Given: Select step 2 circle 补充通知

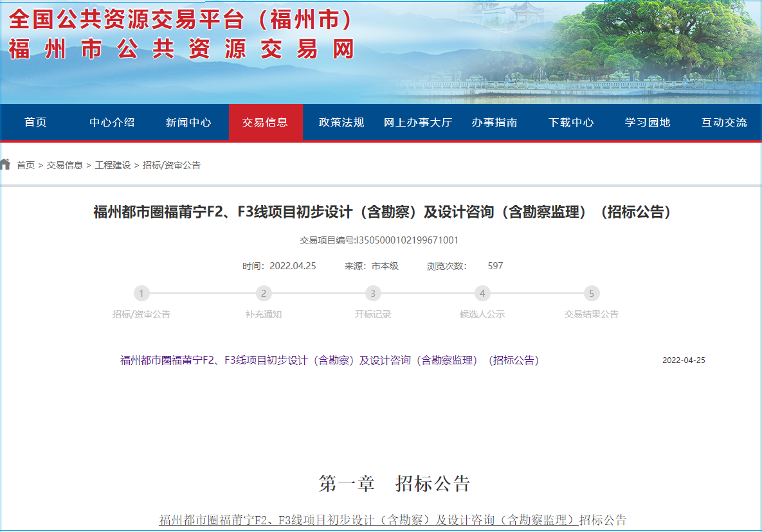Looking at the screenshot, I should [x=264, y=294].
